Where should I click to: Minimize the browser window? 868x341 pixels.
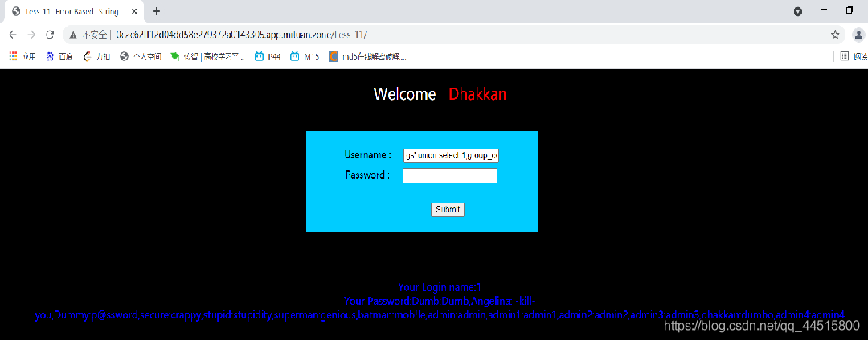click(824, 10)
